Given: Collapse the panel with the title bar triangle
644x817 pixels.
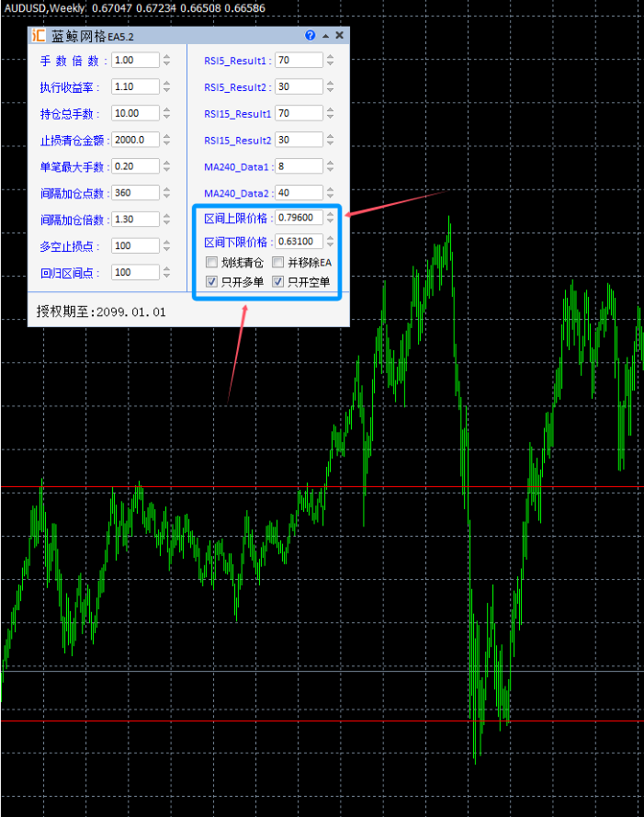Looking at the screenshot, I should (x=325, y=36).
